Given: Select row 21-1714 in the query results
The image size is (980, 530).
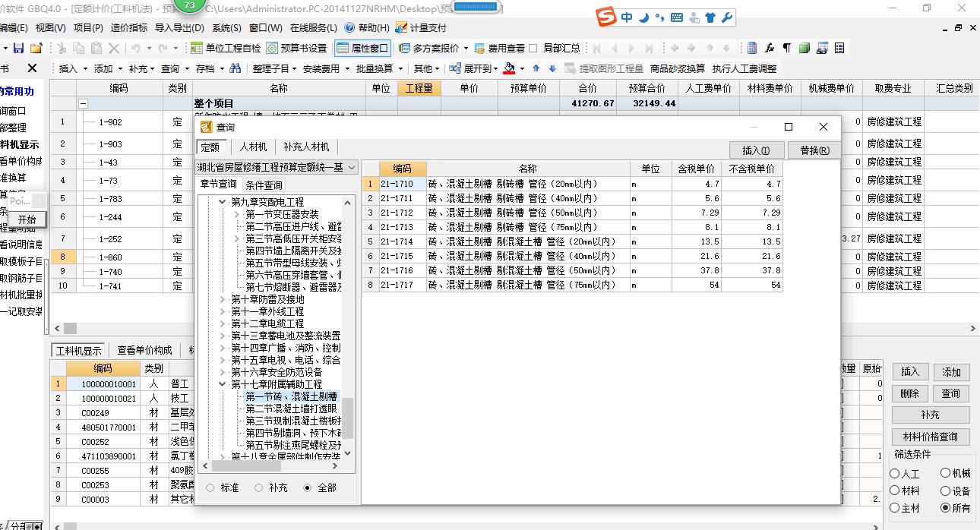Looking at the screenshot, I should coord(571,241).
